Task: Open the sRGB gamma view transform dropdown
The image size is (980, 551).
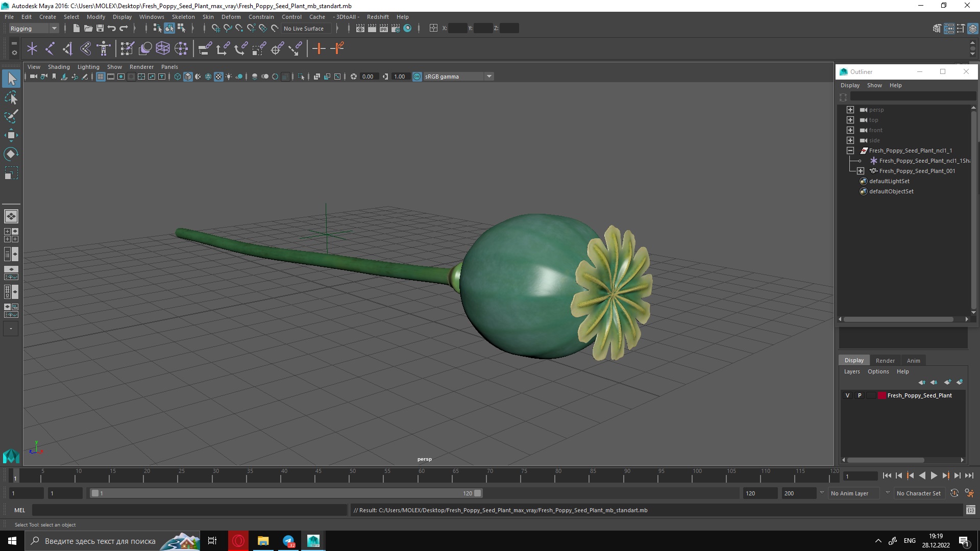Action: click(489, 77)
